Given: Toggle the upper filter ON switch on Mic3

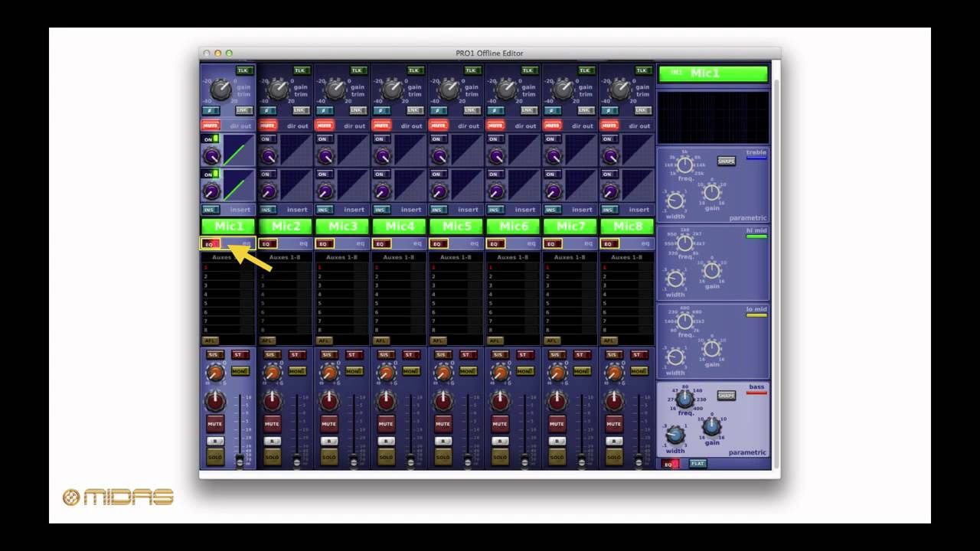Looking at the screenshot, I should (x=324, y=139).
